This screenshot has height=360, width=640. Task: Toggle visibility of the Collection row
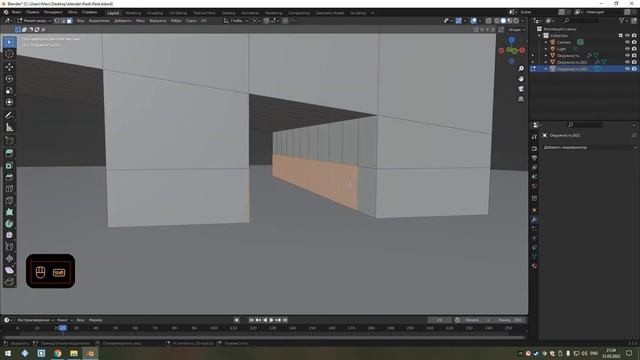(x=627, y=36)
